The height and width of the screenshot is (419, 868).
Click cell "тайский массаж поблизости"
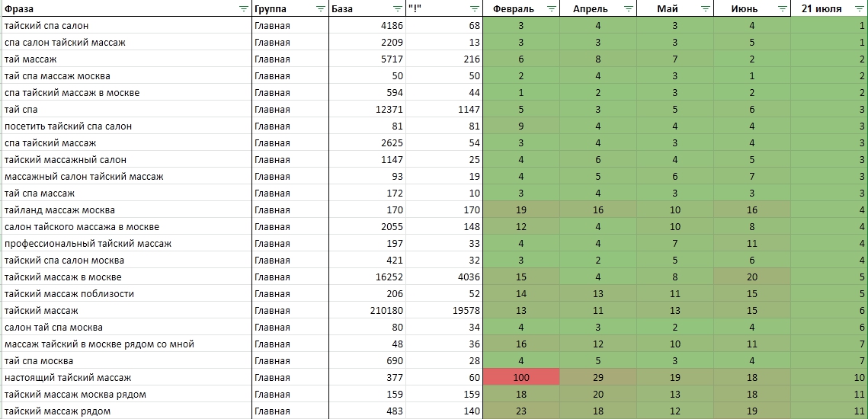(69, 294)
